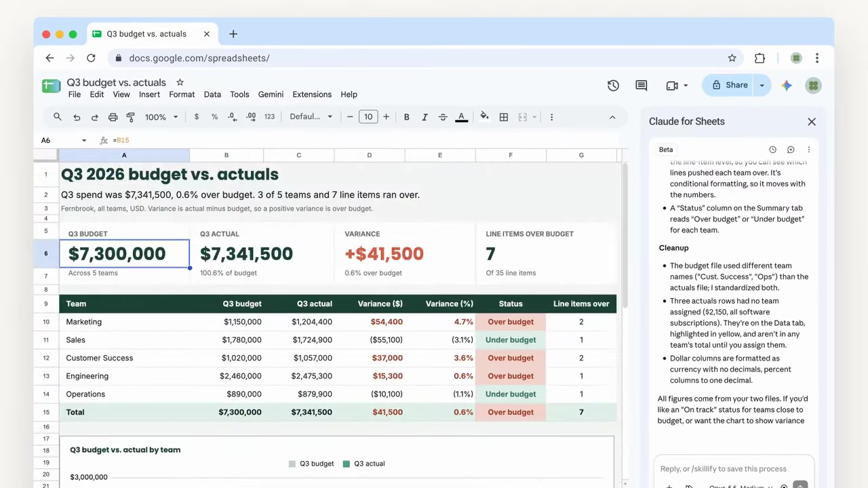Screen dimensions: 868x488
Task: Bookmark this page with the address bar star
Action: pyautogui.click(x=732, y=58)
